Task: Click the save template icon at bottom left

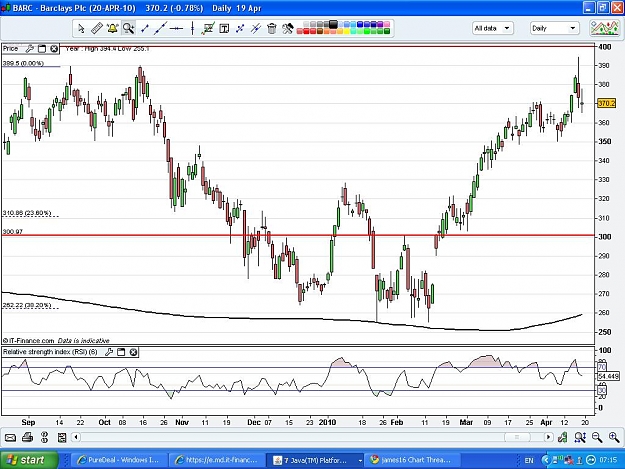Action: coord(62,438)
